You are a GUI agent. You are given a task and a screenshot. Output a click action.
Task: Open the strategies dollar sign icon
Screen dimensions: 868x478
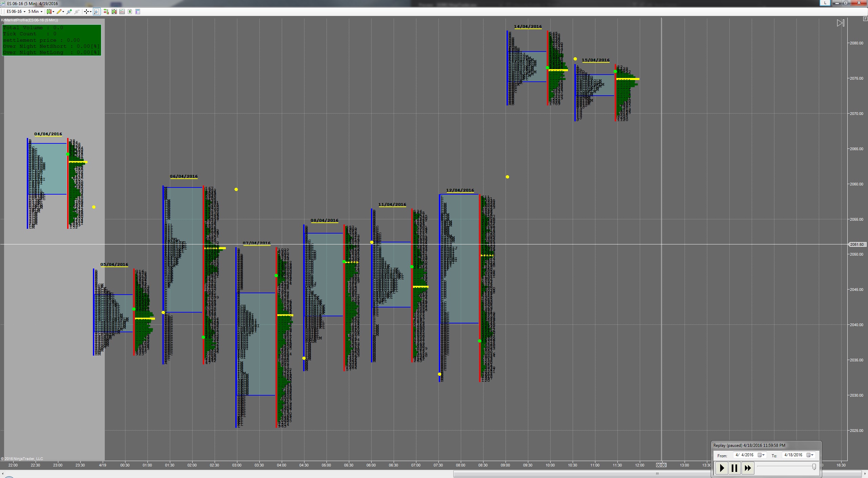coord(130,12)
